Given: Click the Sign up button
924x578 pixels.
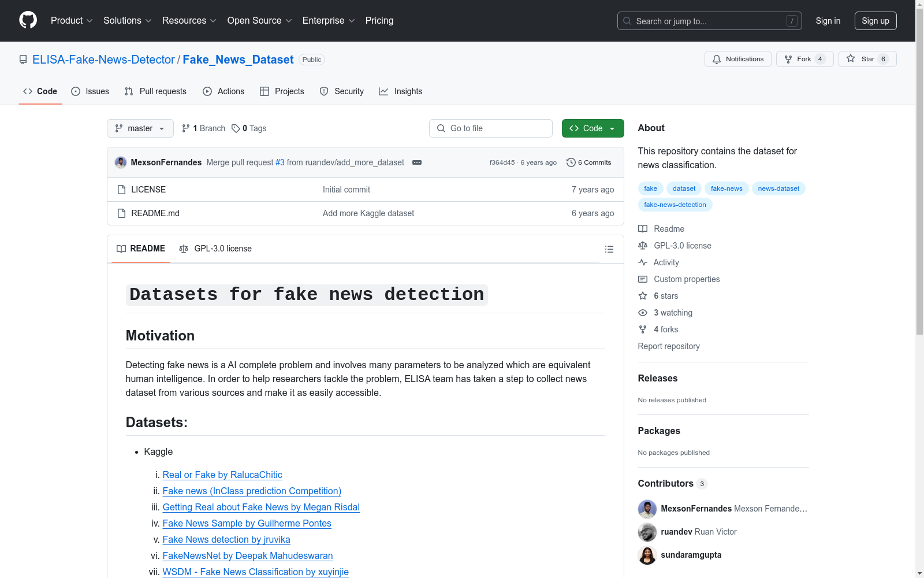Looking at the screenshot, I should coord(875,21).
